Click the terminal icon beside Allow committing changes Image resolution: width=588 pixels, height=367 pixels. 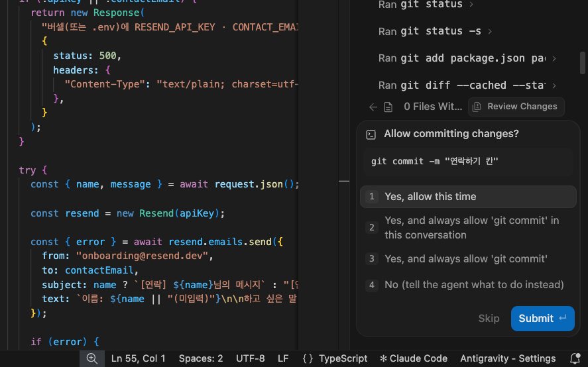coord(371,134)
